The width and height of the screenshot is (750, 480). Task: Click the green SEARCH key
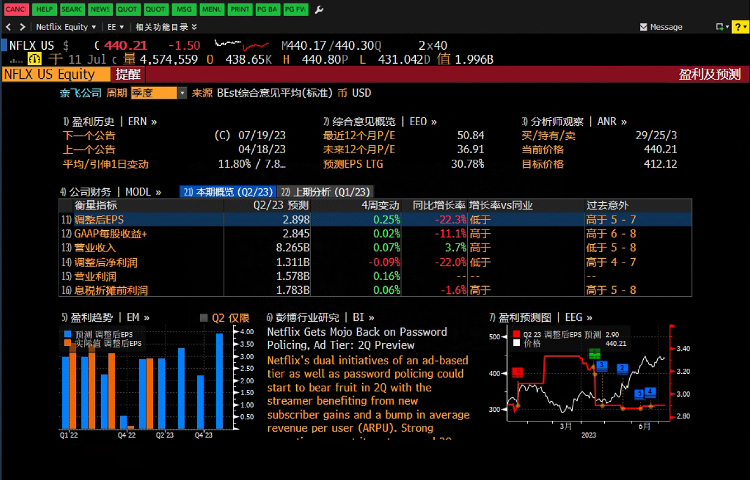pos(72,10)
